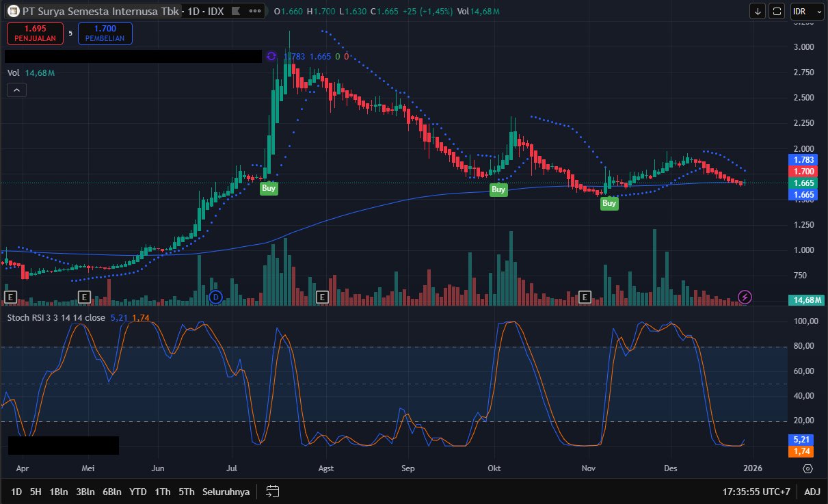Image resolution: width=828 pixels, height=504 pixels.
Task: Select the YTD time range
Action: point(138,491)
